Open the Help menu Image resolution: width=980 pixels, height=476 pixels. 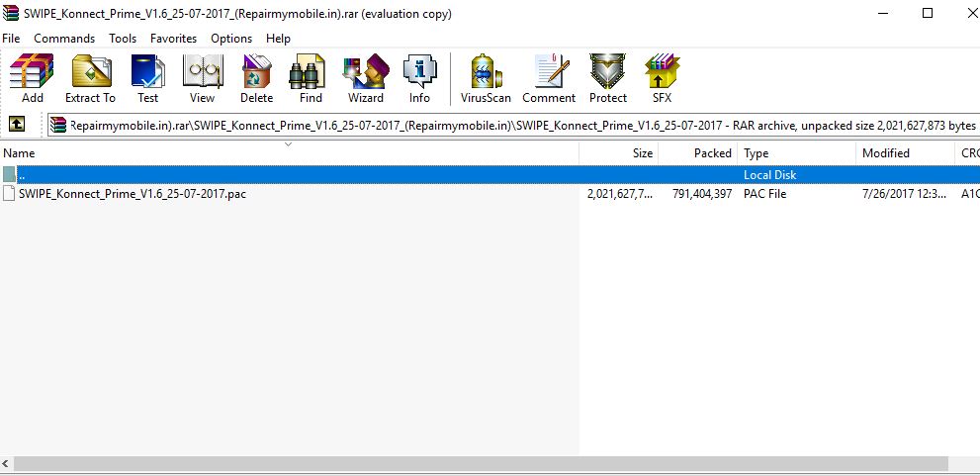(278, 39)
